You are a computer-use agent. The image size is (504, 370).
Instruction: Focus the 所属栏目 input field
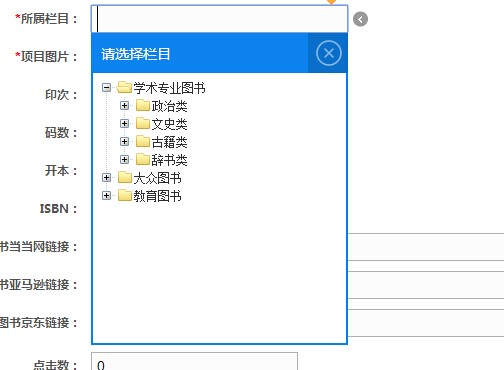click(219, 19)
